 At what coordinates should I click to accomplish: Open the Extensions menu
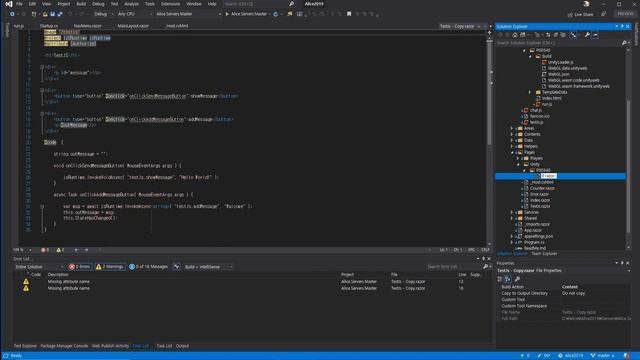click(x=170, y=4)
